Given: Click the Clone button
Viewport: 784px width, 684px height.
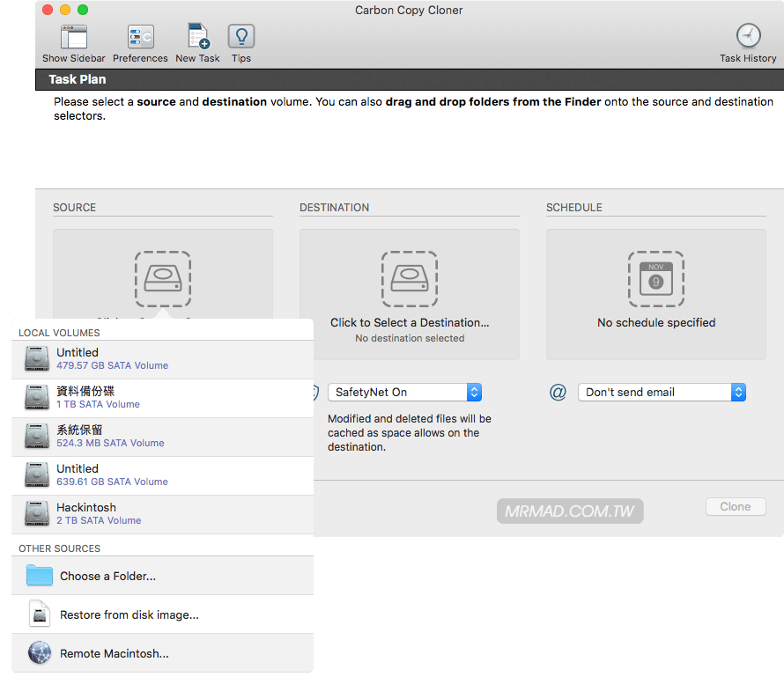Looking at the screenshot, I should (736, 507).
